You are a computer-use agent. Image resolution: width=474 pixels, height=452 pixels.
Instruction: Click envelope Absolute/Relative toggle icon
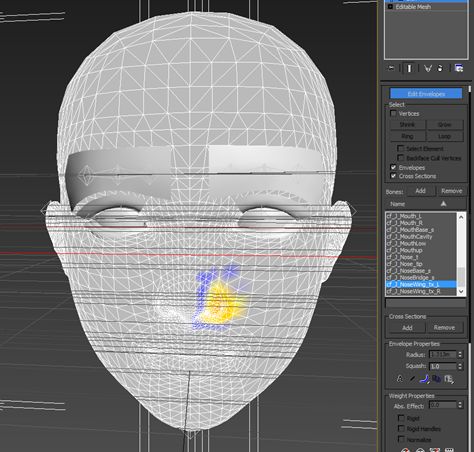click(x=400, y=379)
